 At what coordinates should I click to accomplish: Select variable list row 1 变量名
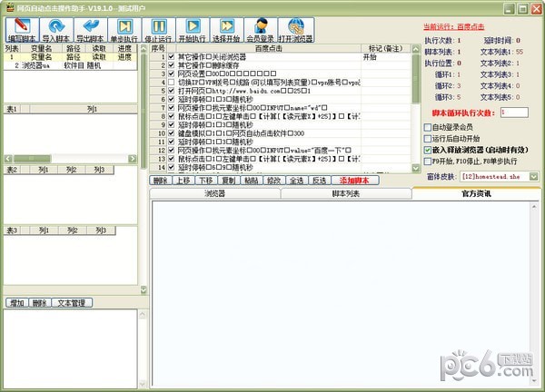point(70,57)
